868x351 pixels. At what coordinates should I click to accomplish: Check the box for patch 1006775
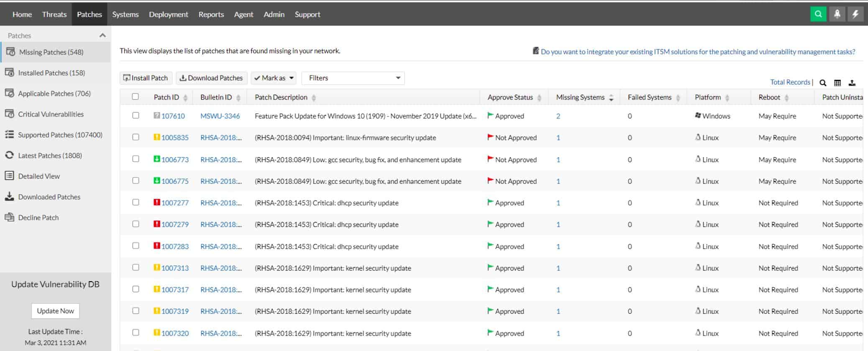(136, 181)
